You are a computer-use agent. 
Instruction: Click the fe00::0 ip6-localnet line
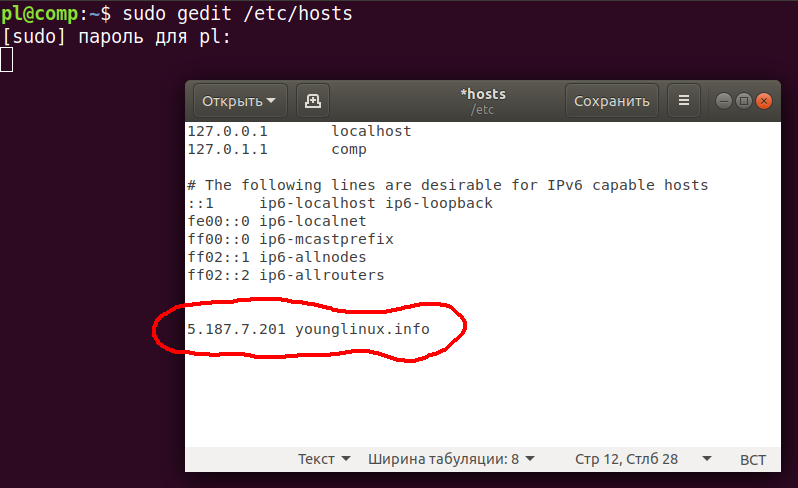coord(276,221)
